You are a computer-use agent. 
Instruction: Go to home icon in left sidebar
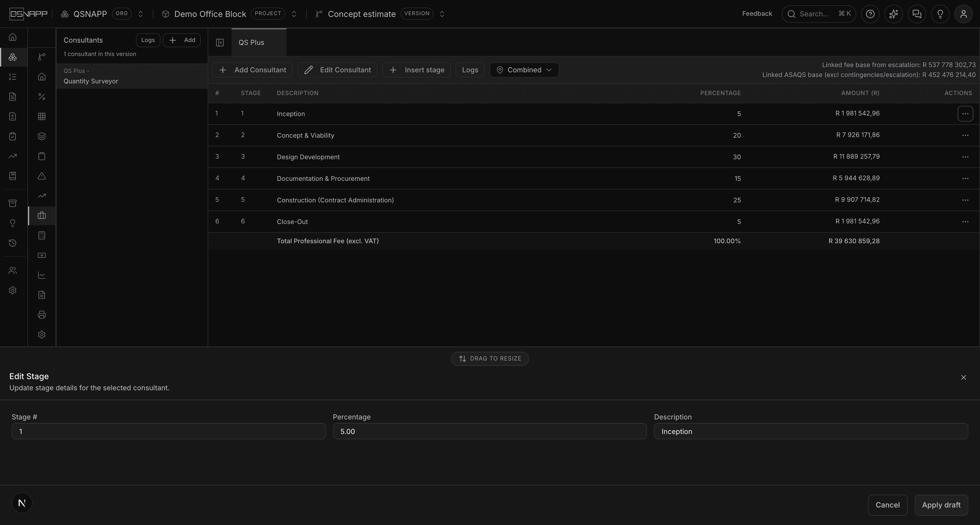(x=13, y=37)
